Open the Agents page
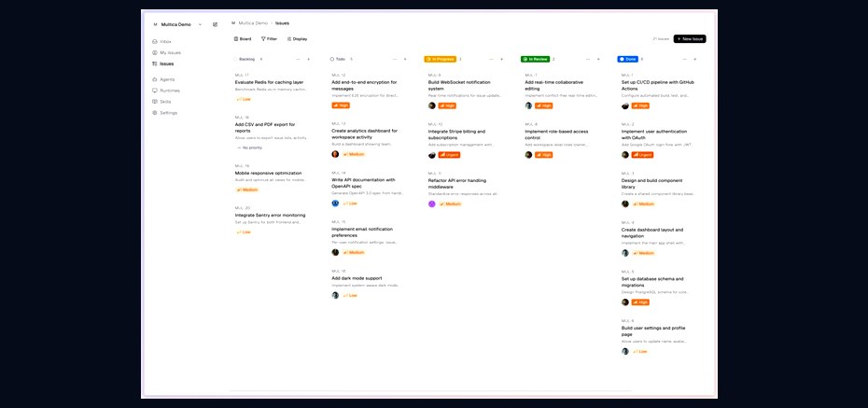Screen dimensions: 868x408 (x=163, y=79)
